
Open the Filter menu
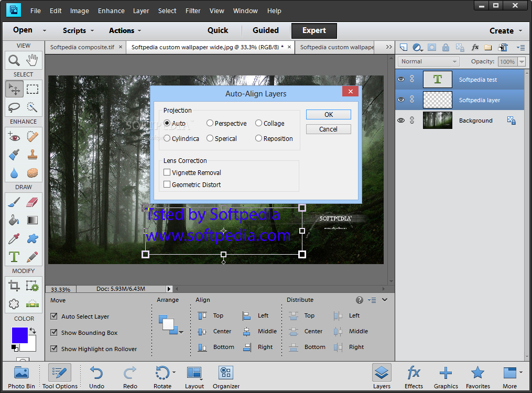(x=193, y=11)
